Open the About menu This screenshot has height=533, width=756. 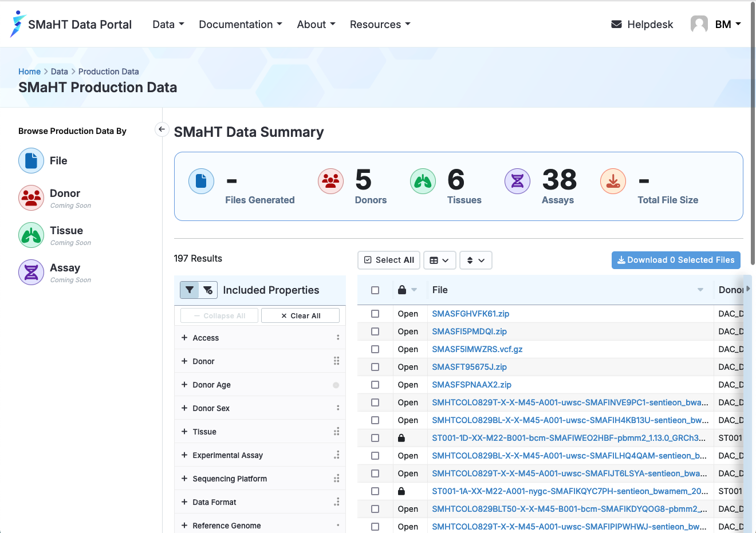[x=316, y=24]
